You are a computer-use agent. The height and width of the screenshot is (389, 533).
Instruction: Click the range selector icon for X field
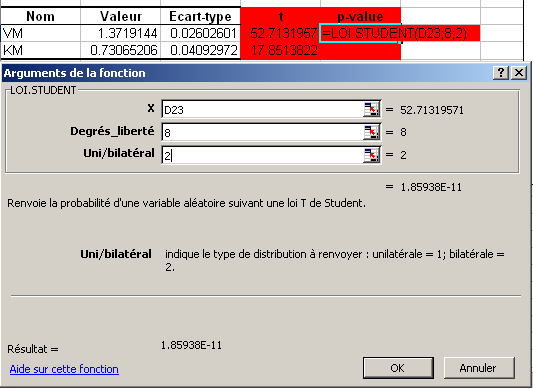[x=372, y=109]
